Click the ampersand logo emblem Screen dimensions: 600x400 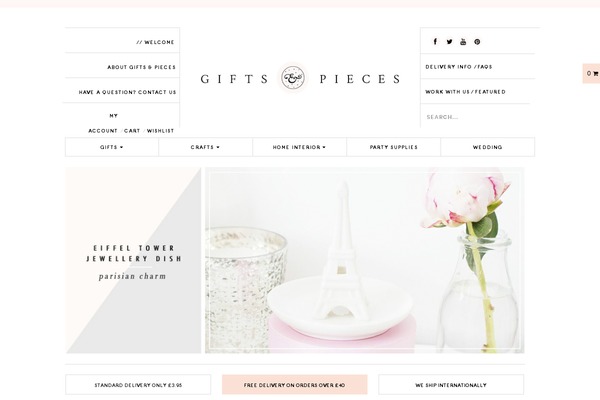point(293,78)
